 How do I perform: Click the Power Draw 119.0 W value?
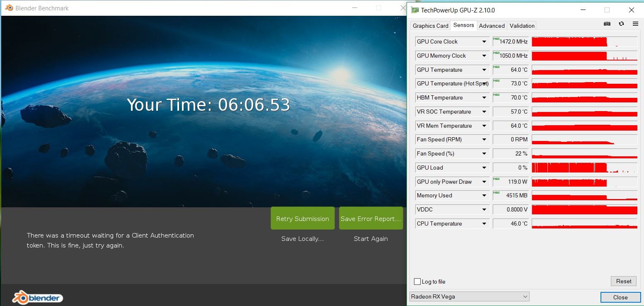click(511, 182)
